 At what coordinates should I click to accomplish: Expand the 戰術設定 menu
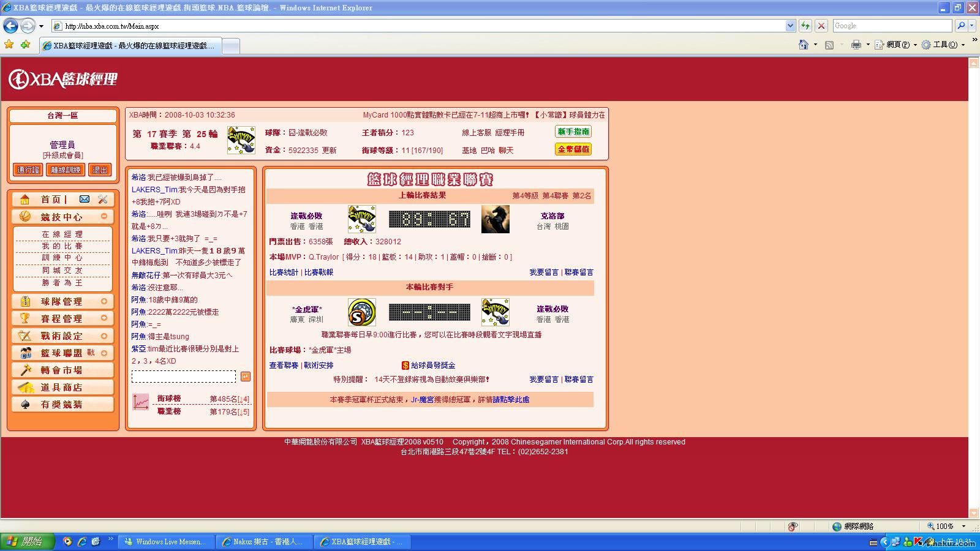pyautogui.click(x=104, y=335)
